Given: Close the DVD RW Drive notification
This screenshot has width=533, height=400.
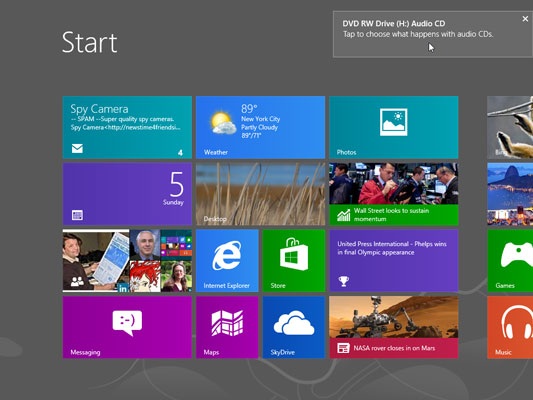Looking at the screenshot, I should tap(525, 19).
